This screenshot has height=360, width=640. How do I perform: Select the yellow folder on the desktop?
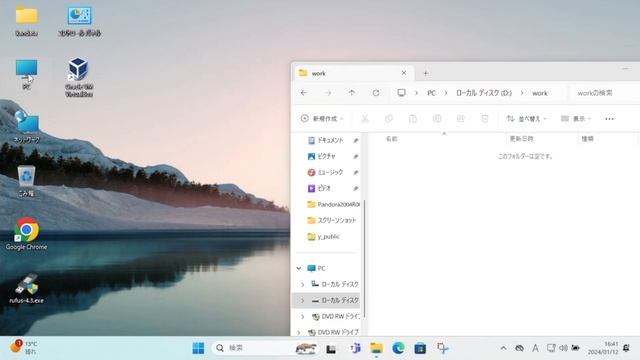(x=27, y=22)
